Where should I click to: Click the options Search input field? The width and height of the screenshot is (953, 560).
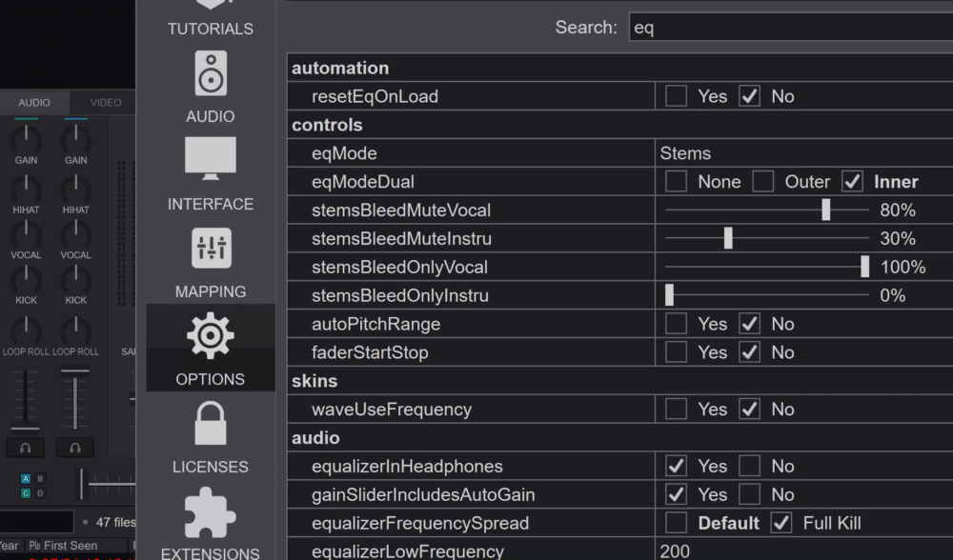(789, 28)
